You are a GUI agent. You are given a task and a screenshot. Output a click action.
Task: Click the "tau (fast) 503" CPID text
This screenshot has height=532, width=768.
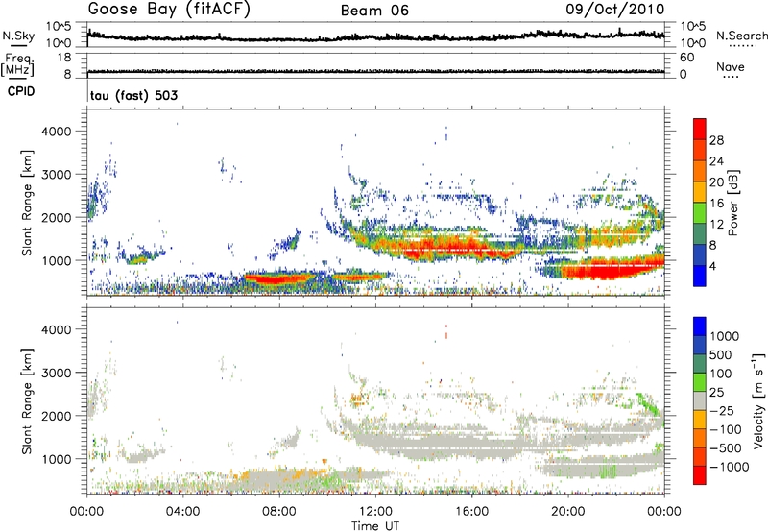[133, 95]
